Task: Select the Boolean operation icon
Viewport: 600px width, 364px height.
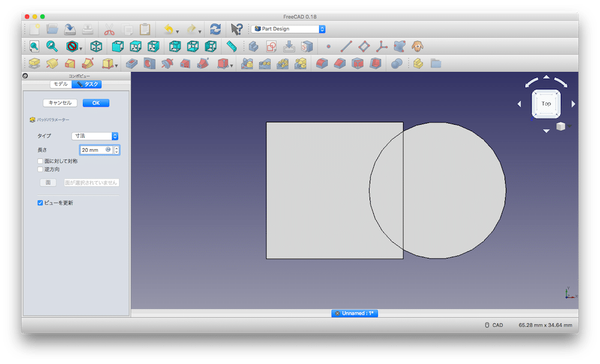Action: [397, 64]
